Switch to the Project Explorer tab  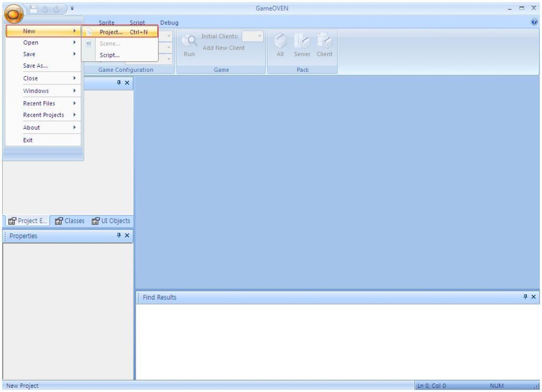coord(28,221)
